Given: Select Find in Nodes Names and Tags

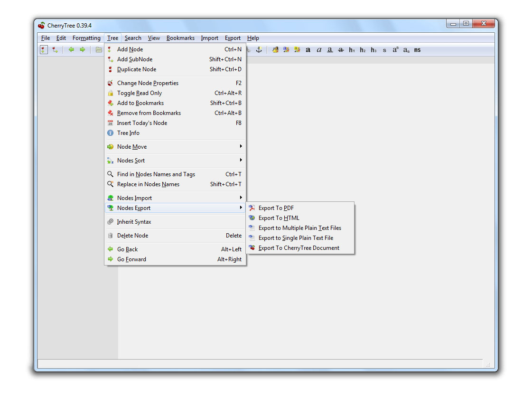Looking at the screenshot, I should 175,174.
